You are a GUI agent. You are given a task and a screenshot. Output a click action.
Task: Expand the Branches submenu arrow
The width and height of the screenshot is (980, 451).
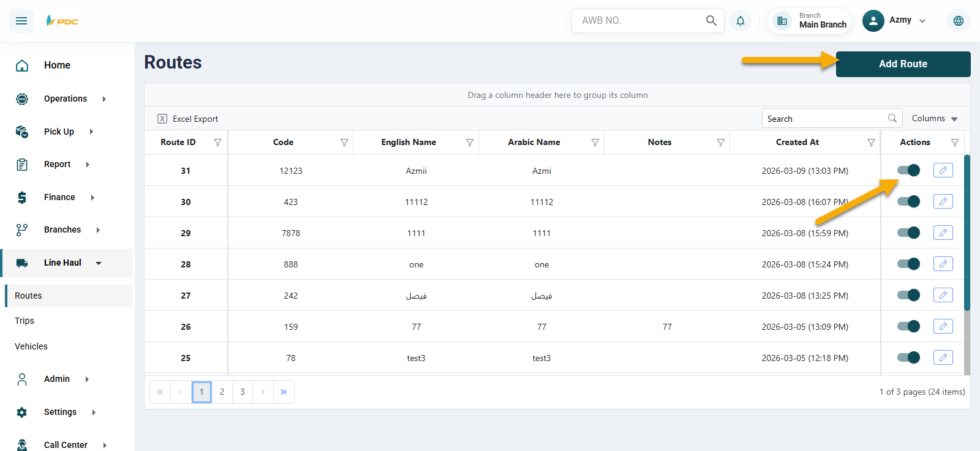[x=98, y=230]
